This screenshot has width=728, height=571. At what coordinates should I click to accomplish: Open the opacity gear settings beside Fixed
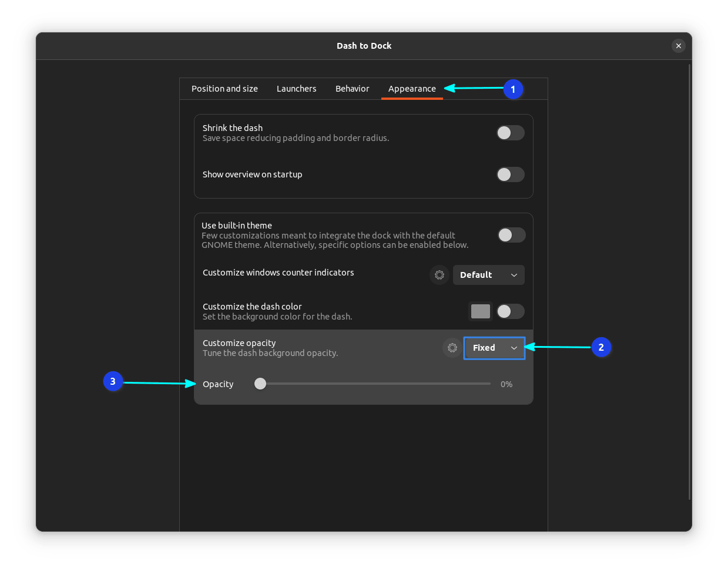[x=452, y=348]
